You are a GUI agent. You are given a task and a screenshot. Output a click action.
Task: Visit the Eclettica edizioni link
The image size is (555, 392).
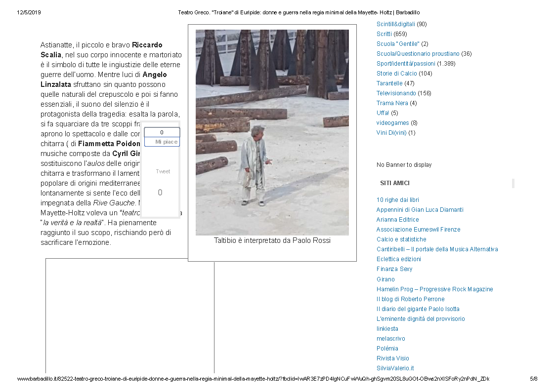click(398, 260)
